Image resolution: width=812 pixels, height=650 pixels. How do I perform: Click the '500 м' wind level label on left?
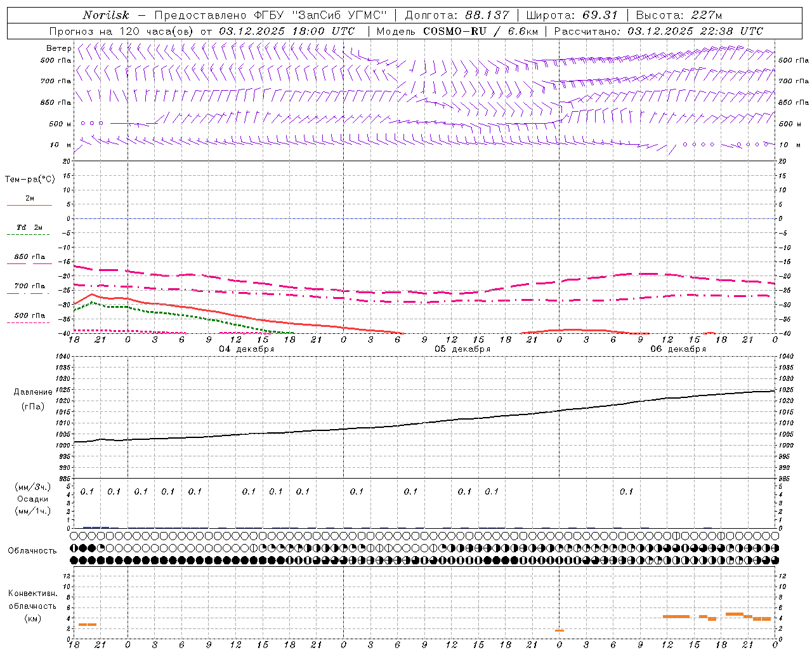(60, 124)
